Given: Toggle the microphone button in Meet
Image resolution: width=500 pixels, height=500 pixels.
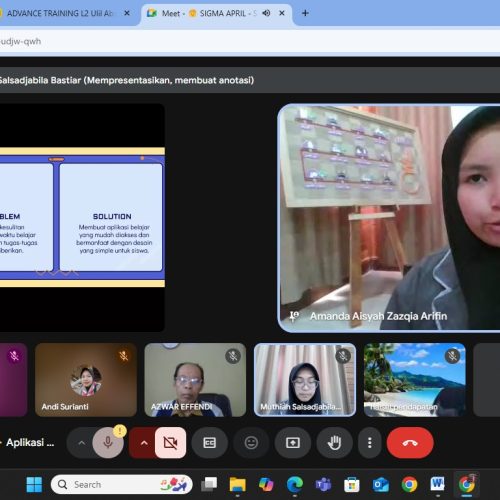Looking at the screenshot, I should [108, 443].
